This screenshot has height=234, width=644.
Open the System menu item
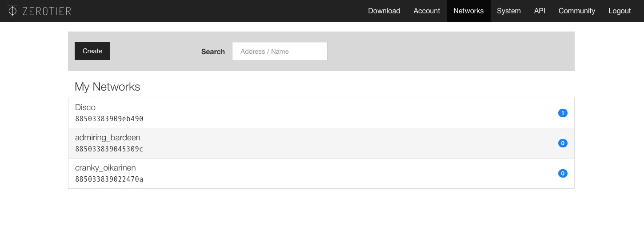coord(509,11)
